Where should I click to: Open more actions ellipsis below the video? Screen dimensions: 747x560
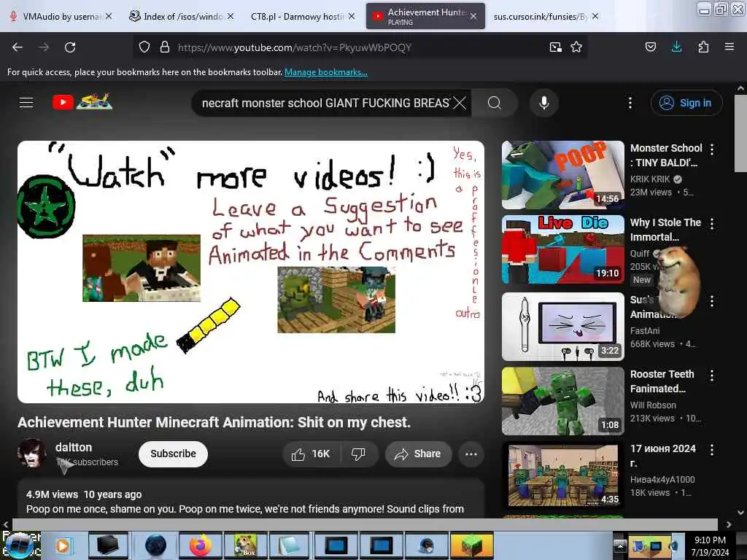pos(471,454)
